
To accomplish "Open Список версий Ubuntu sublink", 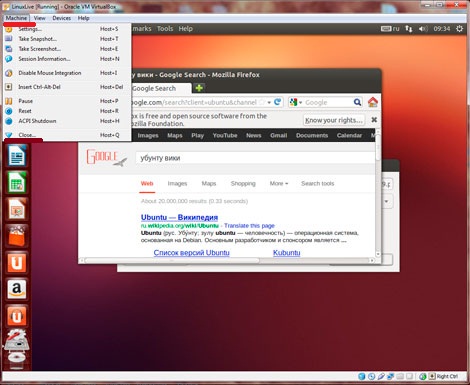I will click(x=191, y=253).
